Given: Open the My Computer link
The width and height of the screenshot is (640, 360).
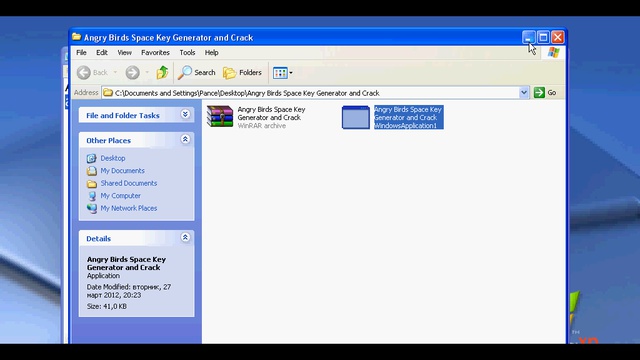Looking at the screenshot, I should pyautogui.click(x=121, y=196).
